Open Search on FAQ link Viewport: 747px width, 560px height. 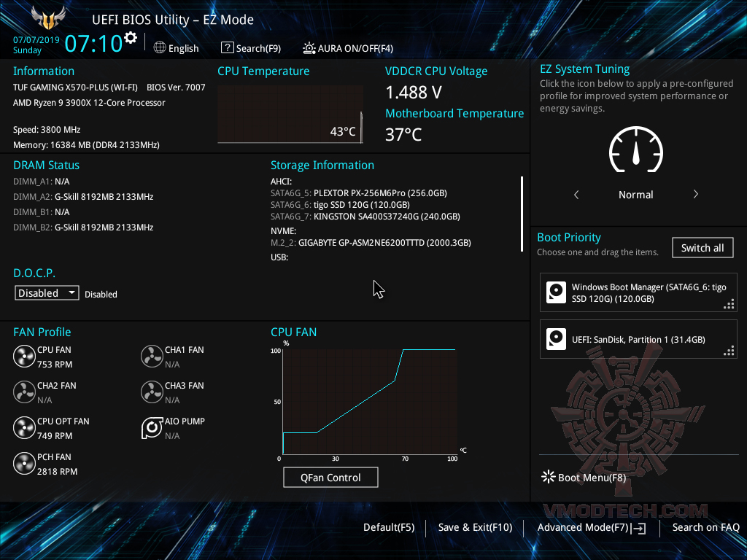pyautogui.click(x=706, y=528)
